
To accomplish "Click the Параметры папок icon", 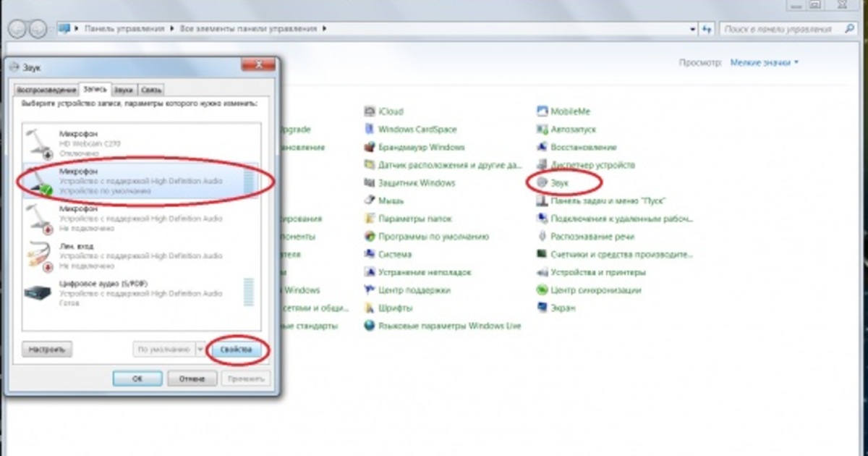I will [370, 219].
